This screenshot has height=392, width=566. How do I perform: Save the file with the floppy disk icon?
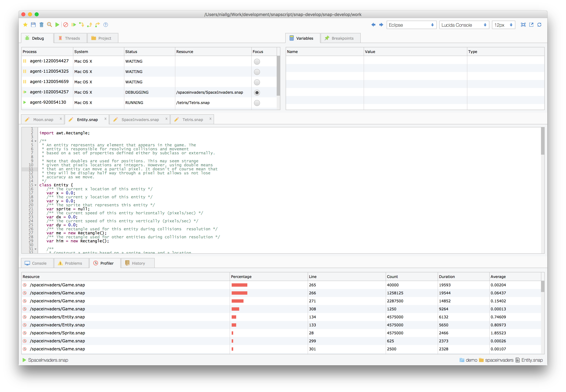pos(33,24)
